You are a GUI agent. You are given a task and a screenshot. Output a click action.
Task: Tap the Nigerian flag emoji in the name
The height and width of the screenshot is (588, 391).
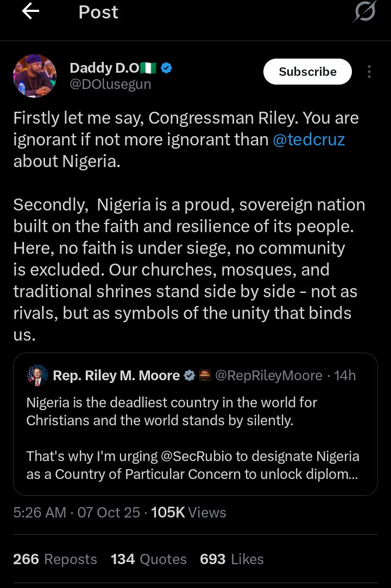(x=148, y=68)
